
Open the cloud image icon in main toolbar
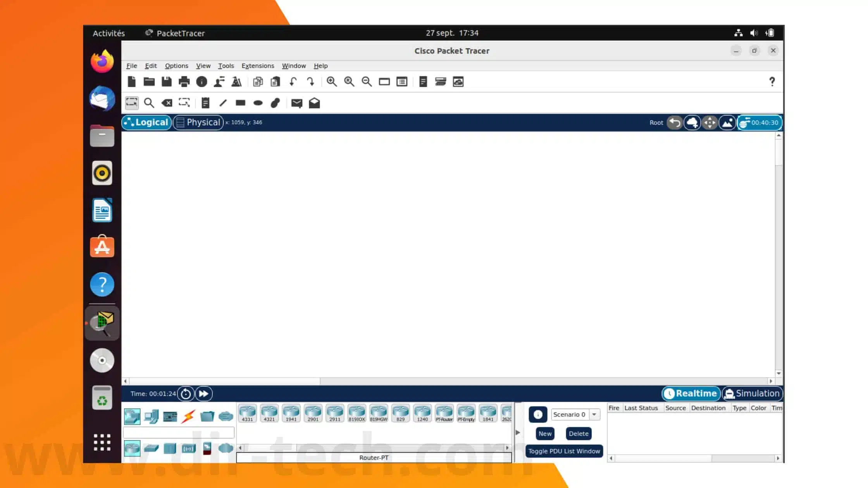[x=458, y=82]
